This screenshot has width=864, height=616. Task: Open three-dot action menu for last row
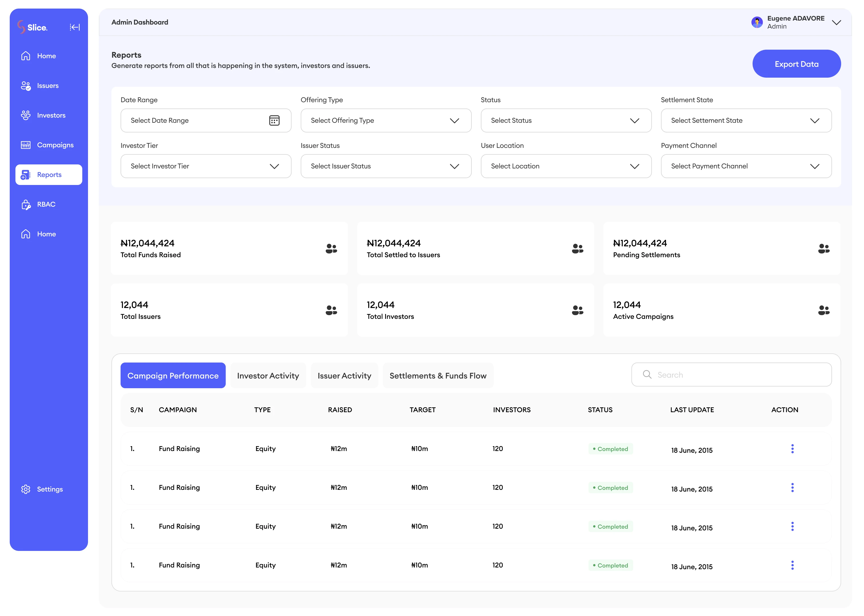(x=792, y=565)
